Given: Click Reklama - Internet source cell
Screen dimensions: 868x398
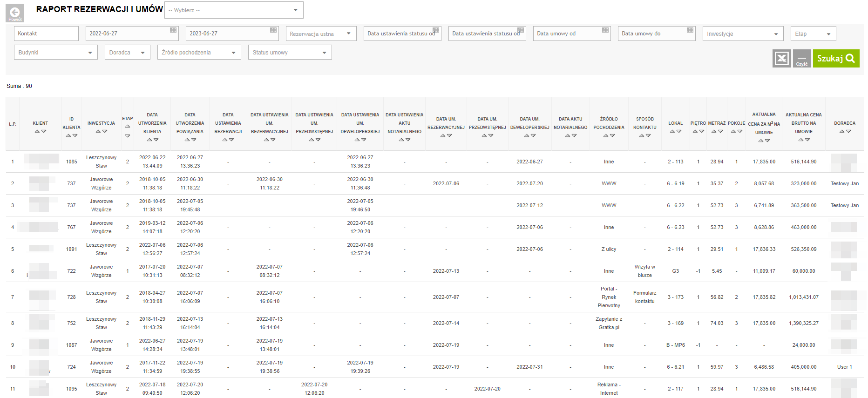Looking at the screenshot, I should point(609,389).
